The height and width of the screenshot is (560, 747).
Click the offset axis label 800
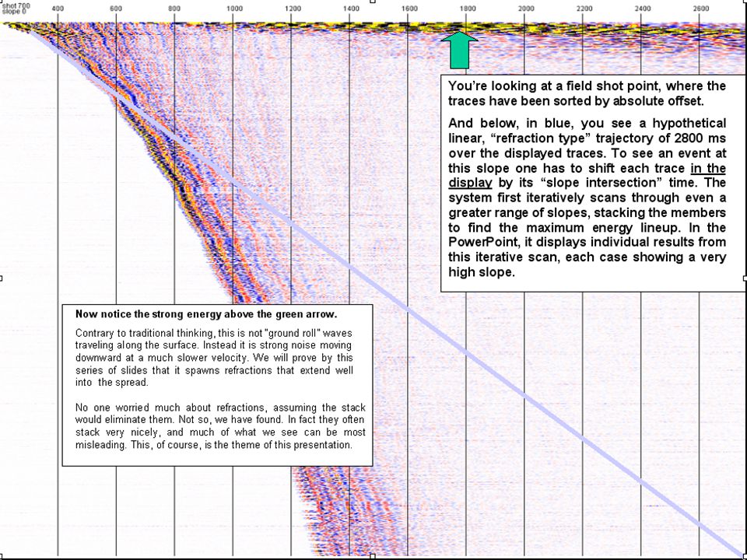pos(174,9)
